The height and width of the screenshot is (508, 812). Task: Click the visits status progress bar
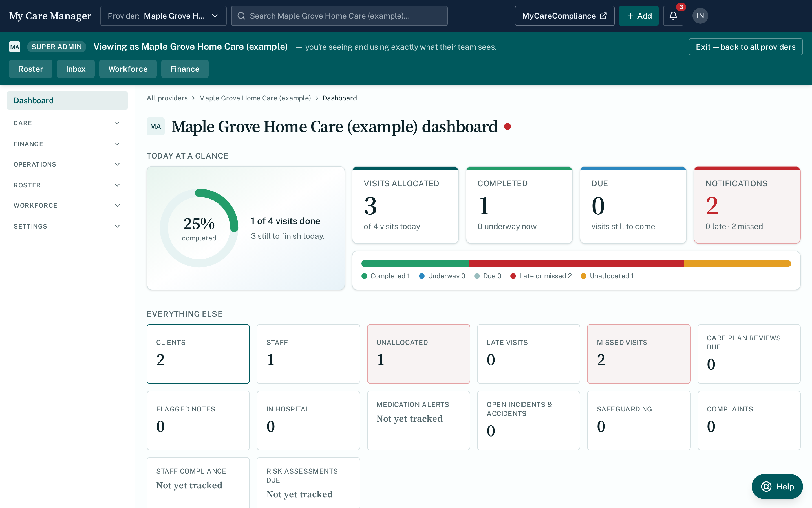pos(576,264)
